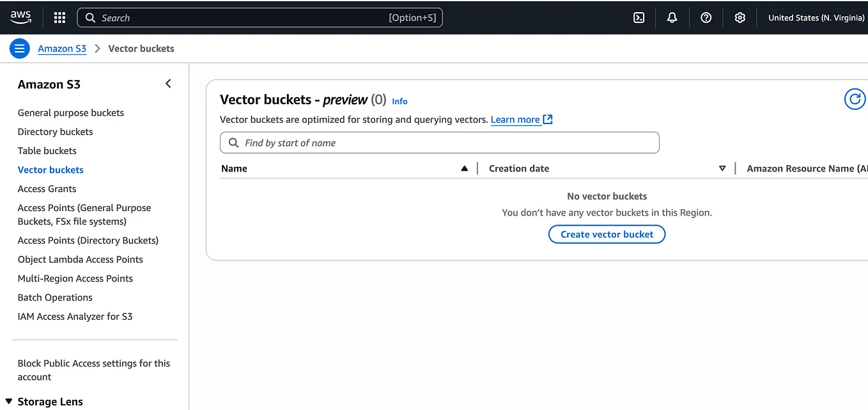This screenshot has width=868, height=410.
Task: Open the help panel
Action: click(706, 17)
